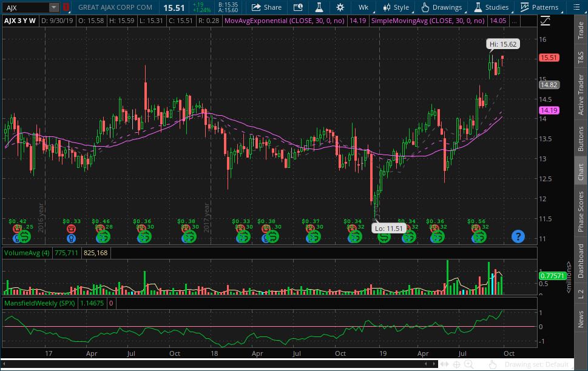Viewport: 588px width, 371px height.
Task: Click the VolumeAvg (4) study label
Action: [27, 253]
